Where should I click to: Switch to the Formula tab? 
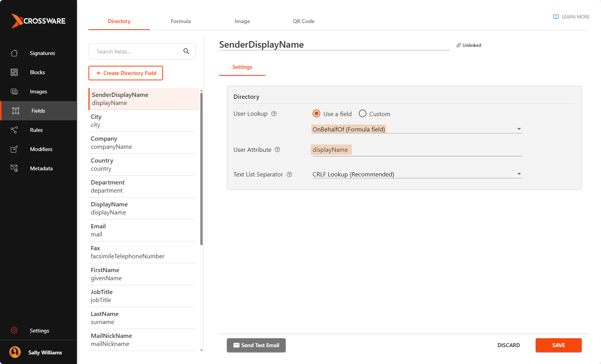pos(181,21)
